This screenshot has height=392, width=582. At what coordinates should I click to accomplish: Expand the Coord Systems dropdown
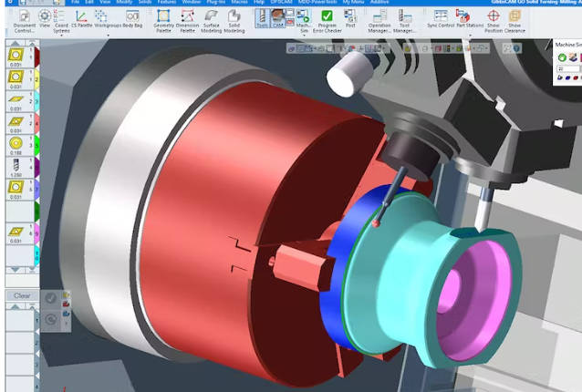tap(61, 34)
